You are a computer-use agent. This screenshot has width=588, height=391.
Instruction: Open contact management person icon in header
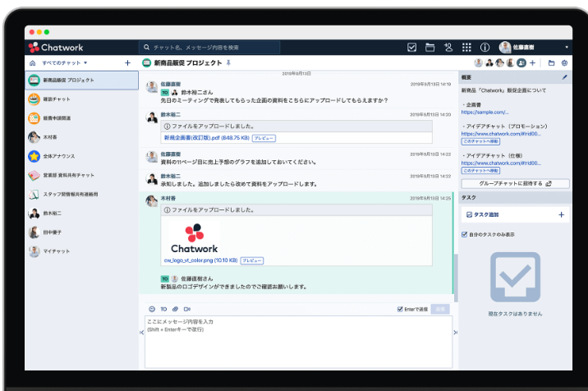coord(448,48)
